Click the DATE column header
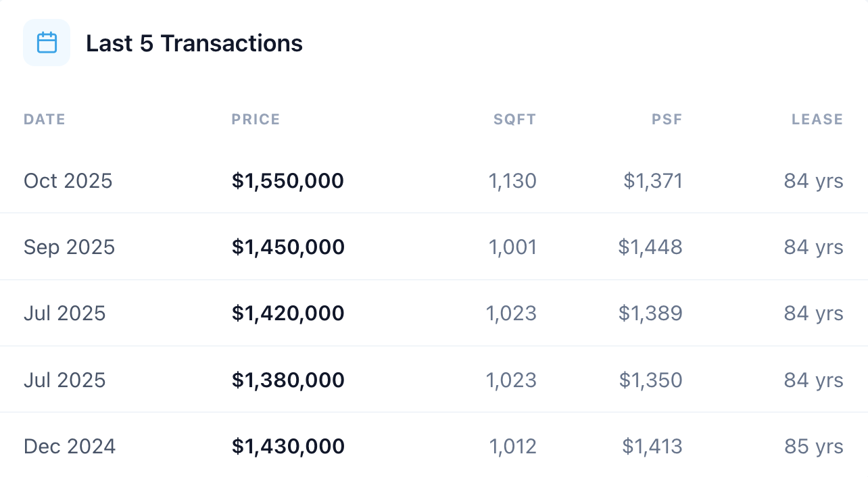This screenshot has width=868, height=477. 45,120
